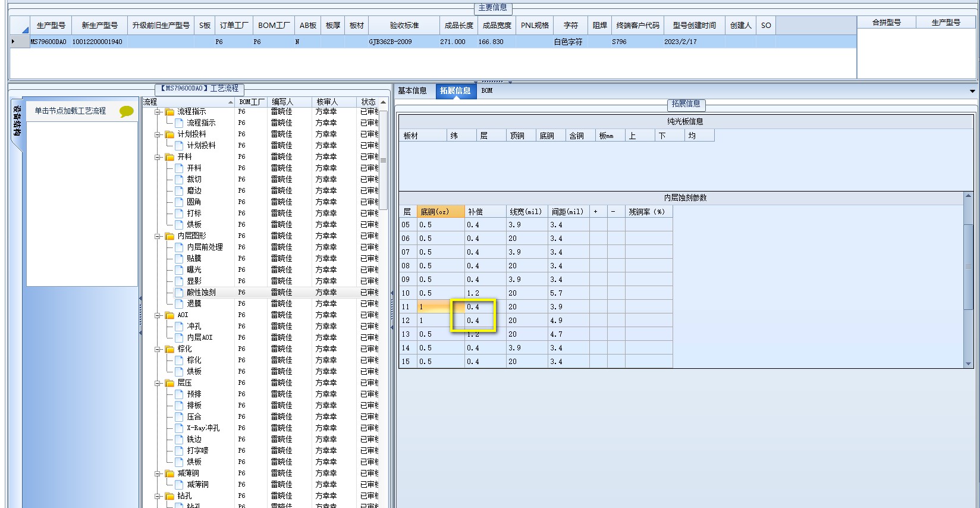The height and width of the screenshot is (508, 980).
Task: Click the document icon of 打字唛 step
Action: [x=179, y=450]
